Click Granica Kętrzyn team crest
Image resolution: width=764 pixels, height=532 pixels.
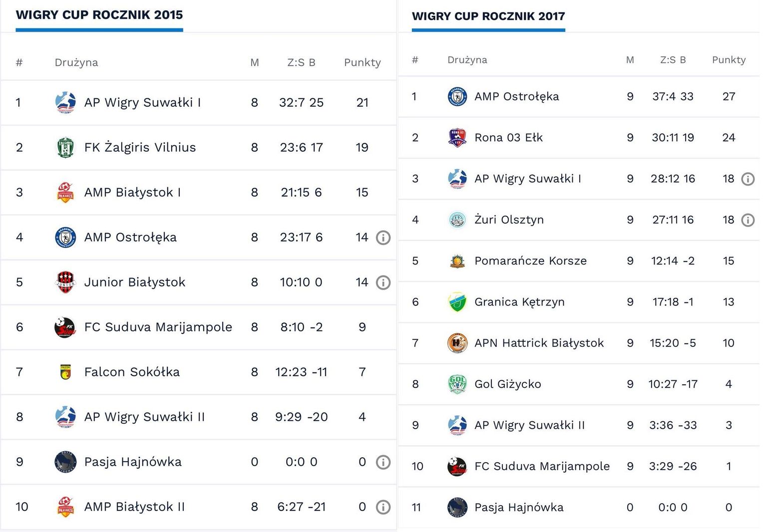pyautogui.click(x=457, y=302)
